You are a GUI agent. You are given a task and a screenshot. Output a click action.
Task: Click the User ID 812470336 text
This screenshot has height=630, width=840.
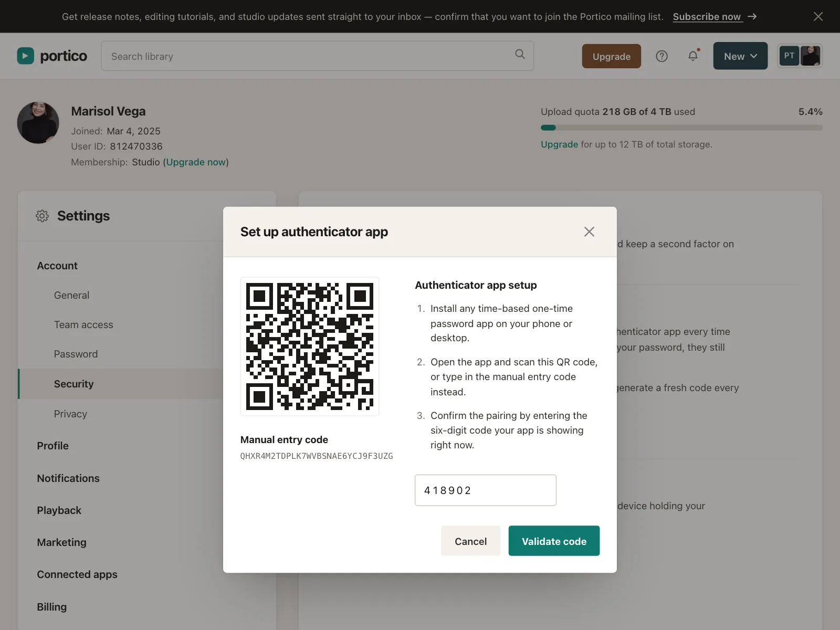coord(117,146)
